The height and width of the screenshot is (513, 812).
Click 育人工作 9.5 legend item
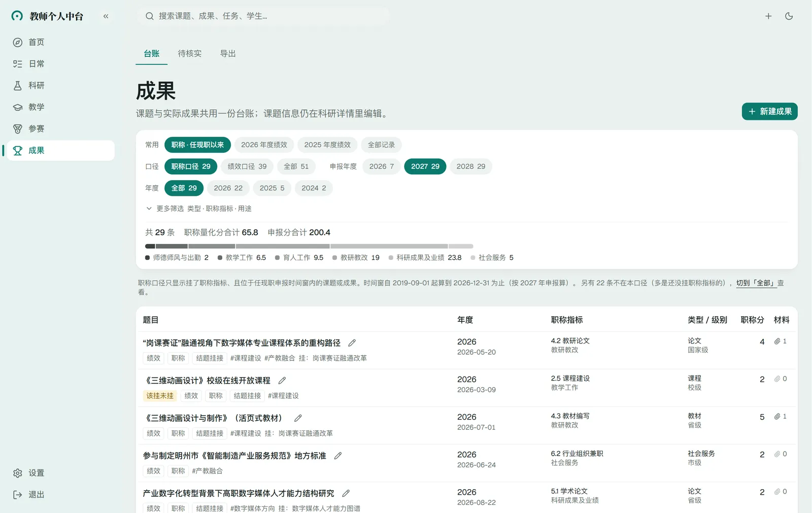click(299, 258)
